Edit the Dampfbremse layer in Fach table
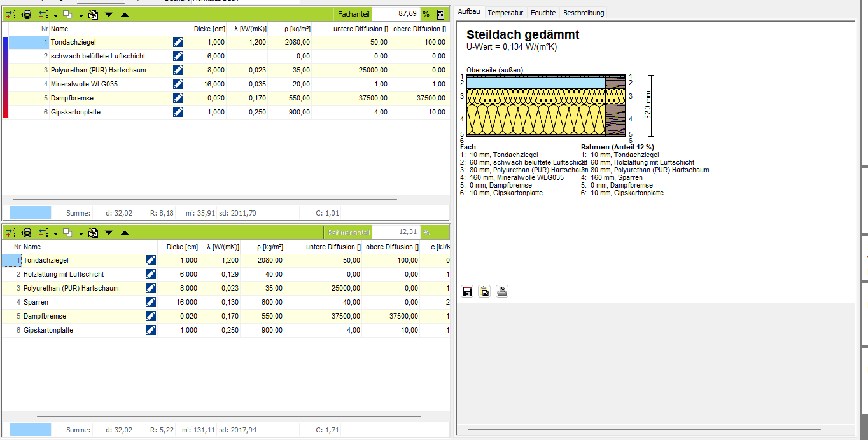 pos(178,98)
